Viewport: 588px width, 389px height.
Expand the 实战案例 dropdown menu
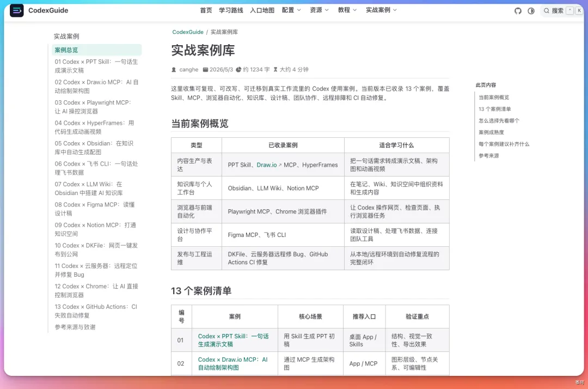381,10
